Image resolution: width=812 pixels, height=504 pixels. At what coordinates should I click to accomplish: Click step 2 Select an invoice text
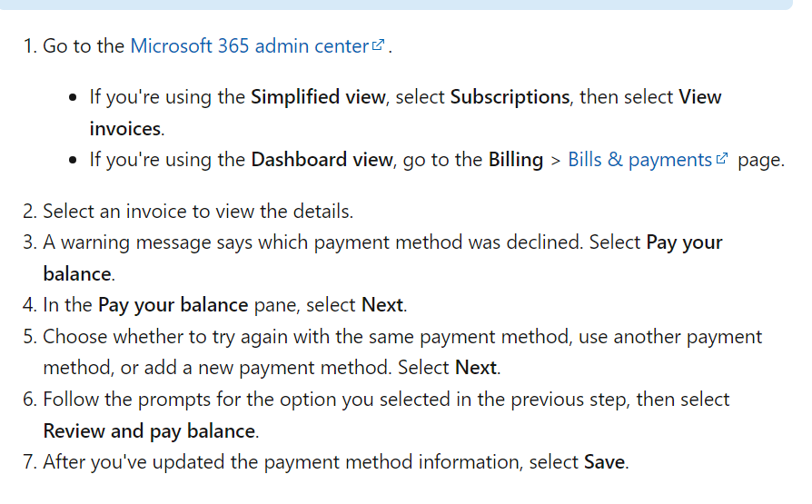pyautogui.click(x=198, y=212)
